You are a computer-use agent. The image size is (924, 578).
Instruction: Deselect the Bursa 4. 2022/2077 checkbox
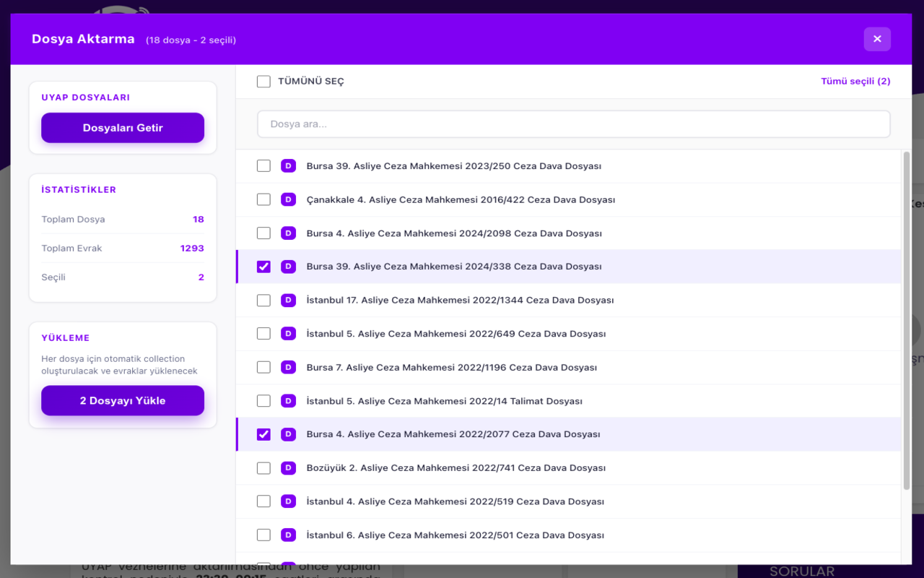(x=263, y=434)
